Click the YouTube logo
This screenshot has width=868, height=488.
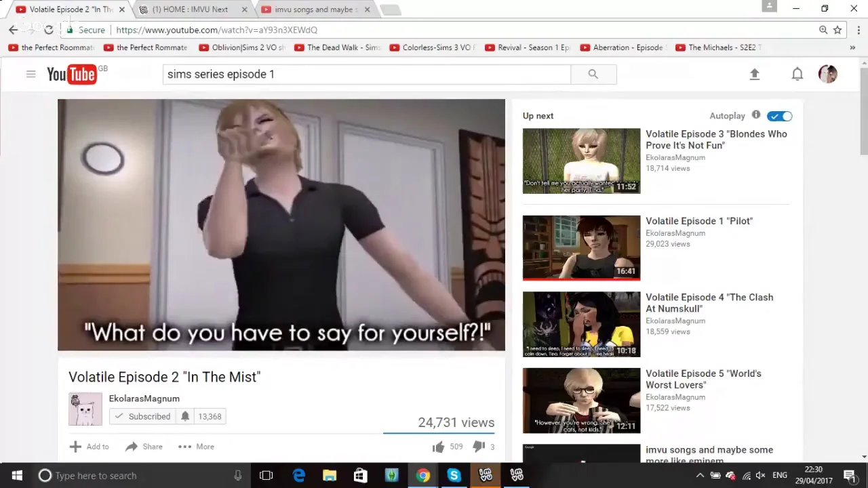[72, 74]
